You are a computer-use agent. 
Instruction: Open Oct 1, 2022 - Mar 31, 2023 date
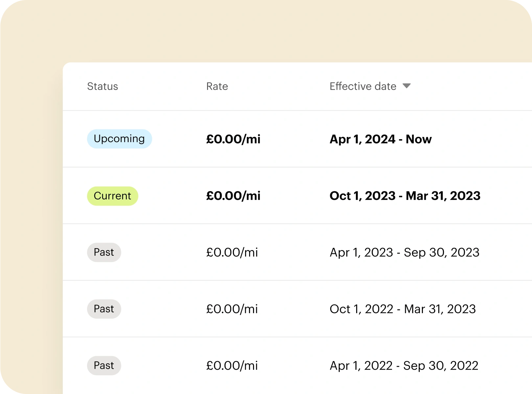pos(403,309)
